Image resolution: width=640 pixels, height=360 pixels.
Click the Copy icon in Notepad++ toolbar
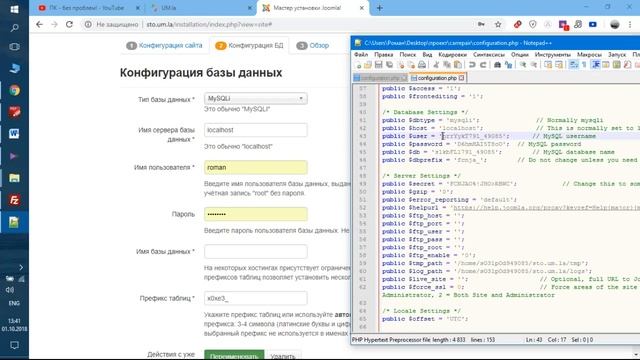coord(447,65)
